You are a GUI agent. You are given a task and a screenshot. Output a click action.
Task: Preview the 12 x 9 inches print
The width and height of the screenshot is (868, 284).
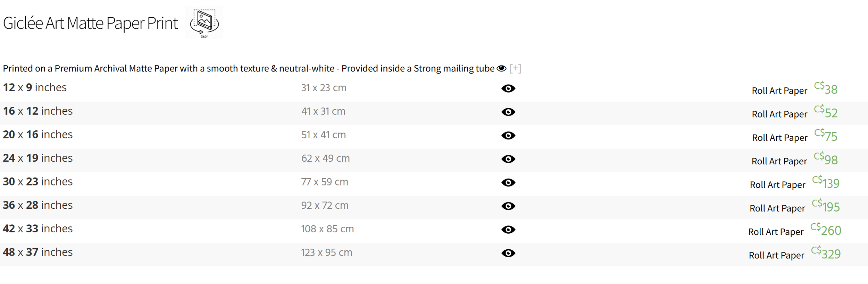tap(508, 88)
